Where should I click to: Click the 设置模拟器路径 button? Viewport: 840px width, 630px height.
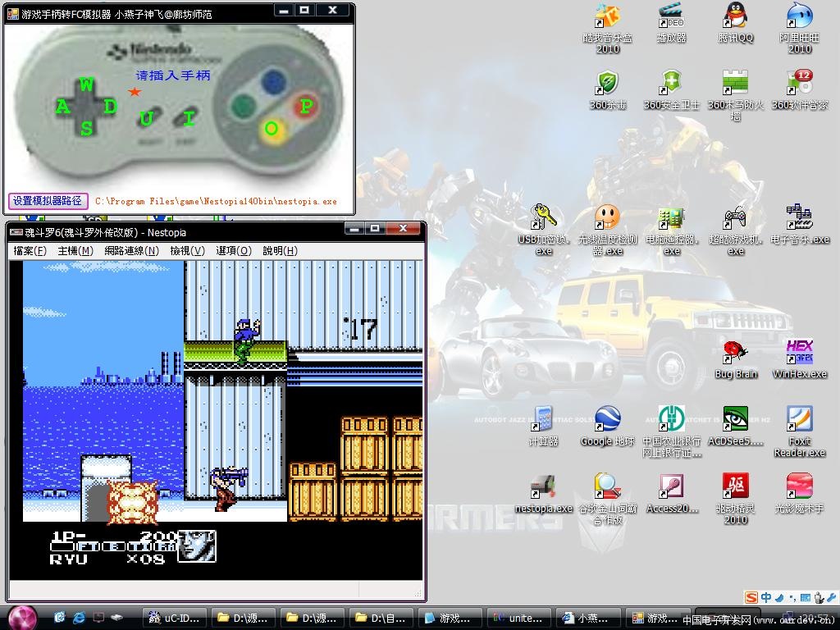pos(48,201)
